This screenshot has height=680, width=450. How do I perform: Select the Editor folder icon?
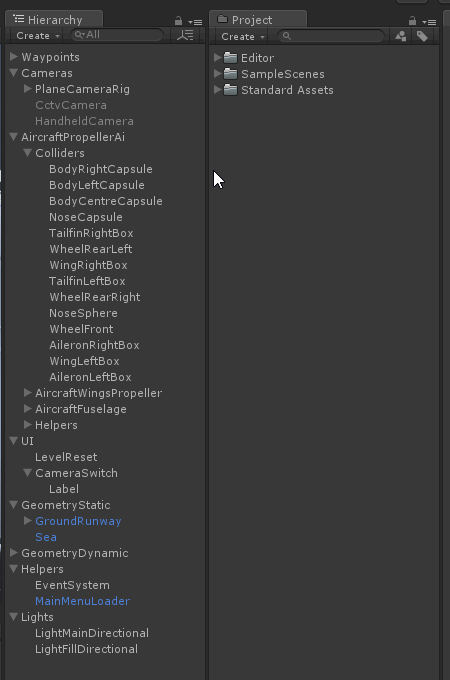pyautogui.click(x=230, y=58)
